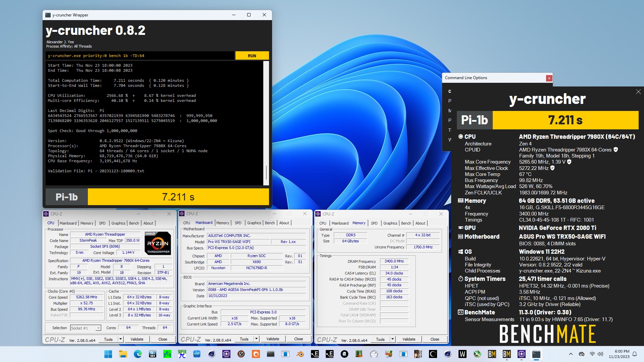Click the shield icon next to Max Core Frequency
644x362 pixels.
coord(569,162)
